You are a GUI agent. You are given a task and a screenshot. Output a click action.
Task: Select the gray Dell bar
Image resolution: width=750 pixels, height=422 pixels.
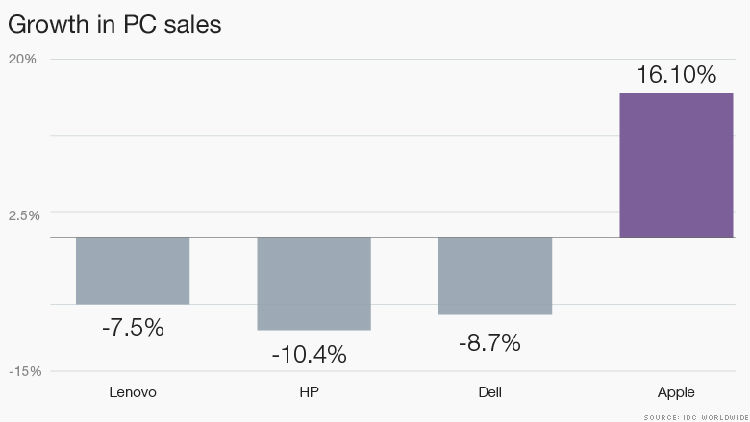tap(495, 275)
